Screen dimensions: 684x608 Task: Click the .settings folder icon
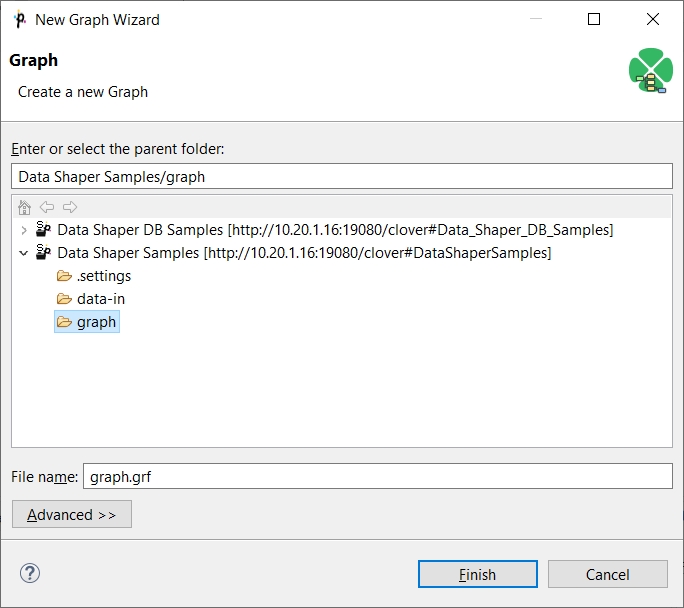pyautogui.click(x=64, y=276)
